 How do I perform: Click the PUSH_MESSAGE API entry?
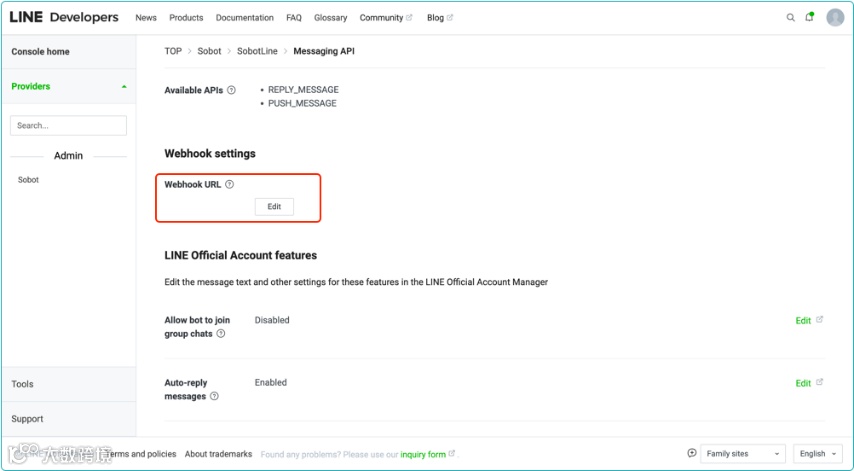302,103
